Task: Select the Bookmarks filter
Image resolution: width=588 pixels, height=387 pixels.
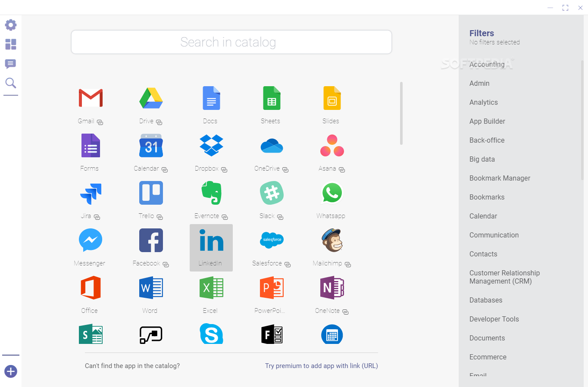Action: (x=487, y=197)
